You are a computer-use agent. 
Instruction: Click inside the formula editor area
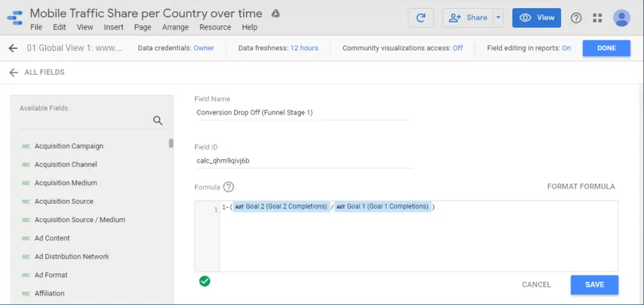click(x=418, y=236)
